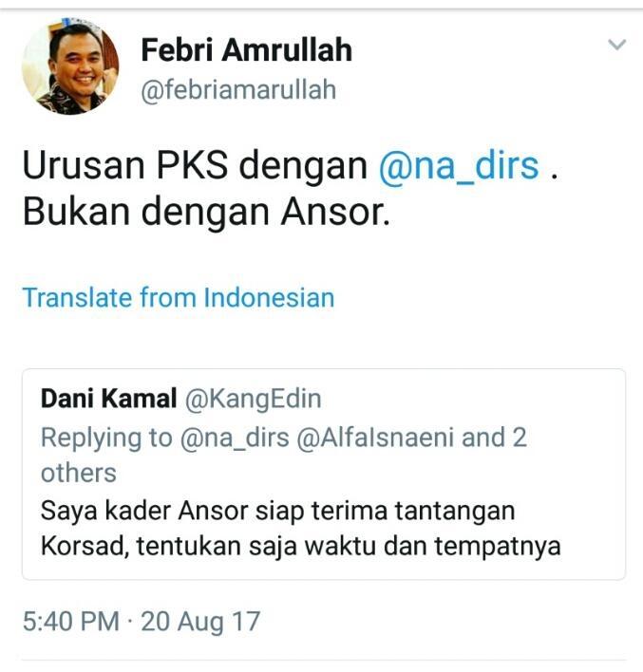
Task: Open @na_dirs in the quoted reply line
Action: 235,438
